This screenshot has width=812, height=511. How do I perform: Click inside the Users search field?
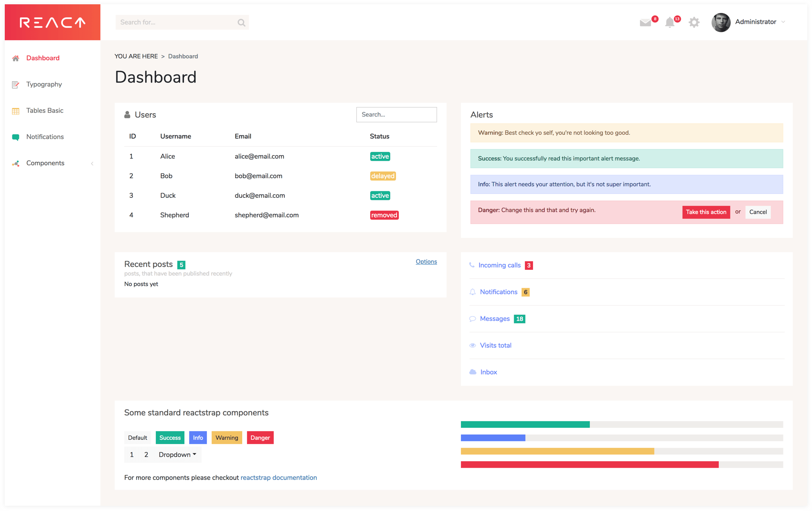tap(396, 115)
